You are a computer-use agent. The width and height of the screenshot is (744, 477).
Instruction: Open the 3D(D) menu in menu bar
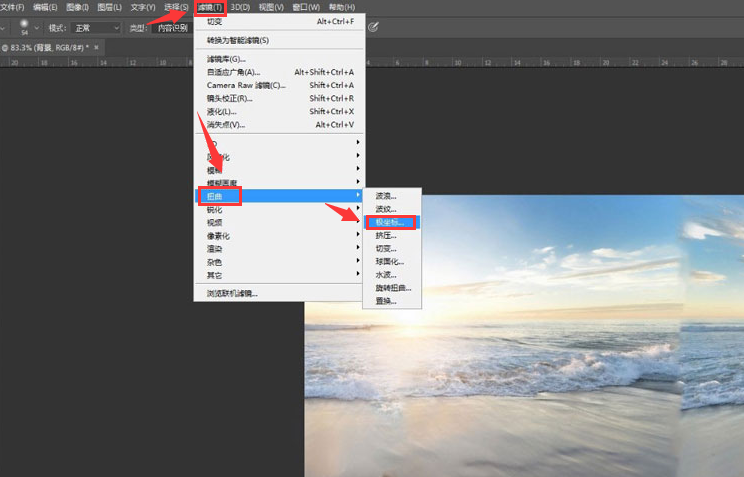[240, 7]
